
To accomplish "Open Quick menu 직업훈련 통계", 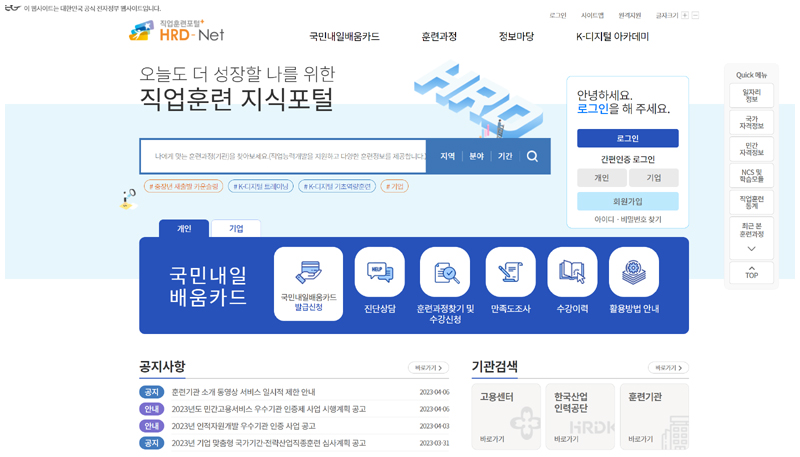I will (752, 202).
